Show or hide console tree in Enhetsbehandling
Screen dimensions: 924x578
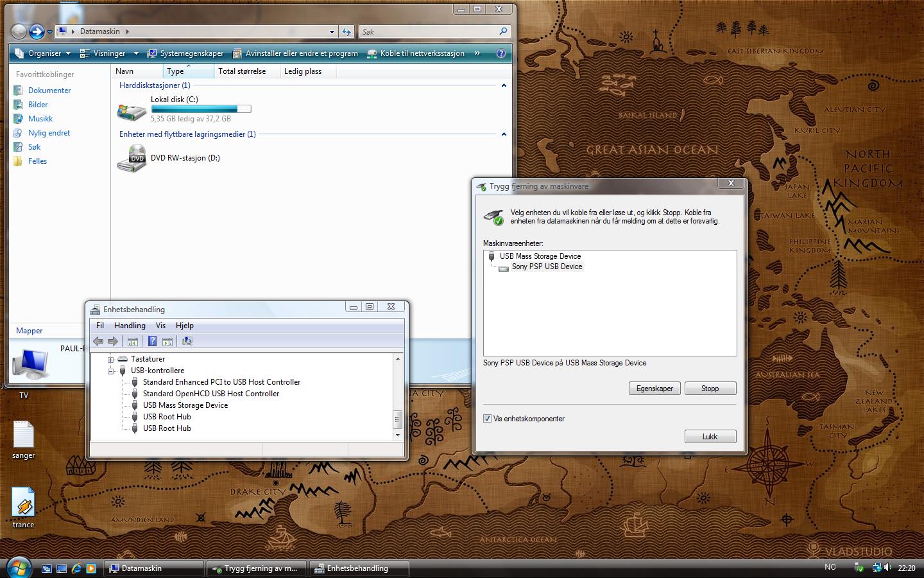point(133,341)
